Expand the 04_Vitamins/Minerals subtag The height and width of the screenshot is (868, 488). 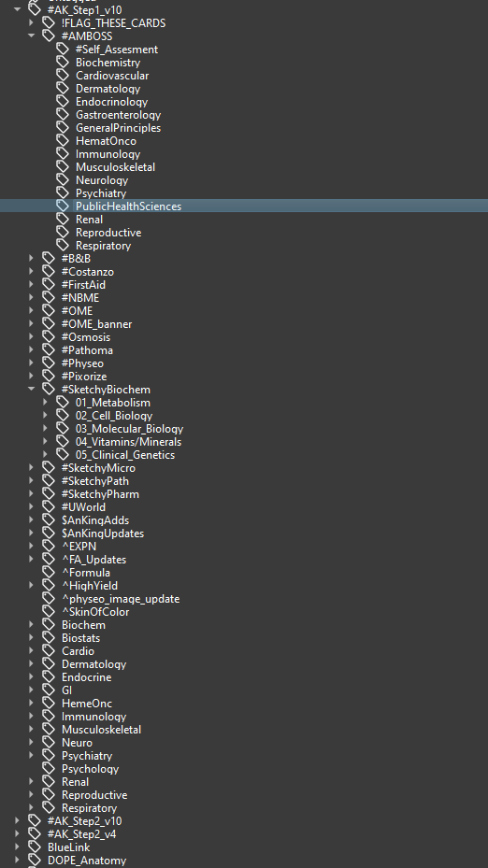pos(46,442)
